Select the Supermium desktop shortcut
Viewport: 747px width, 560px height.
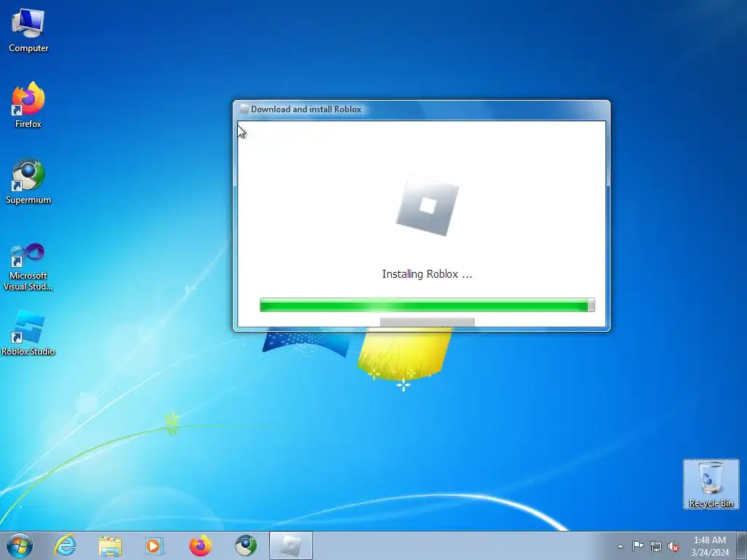28,181
